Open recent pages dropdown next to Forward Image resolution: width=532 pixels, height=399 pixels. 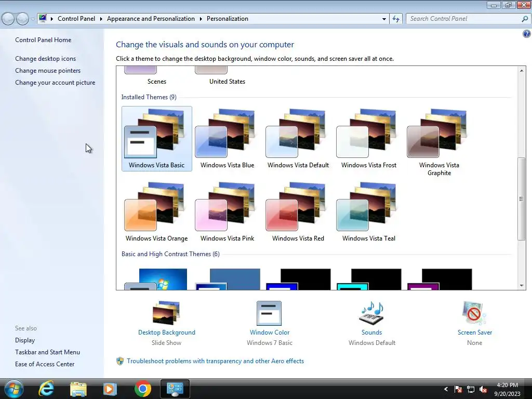coord(33,19)
